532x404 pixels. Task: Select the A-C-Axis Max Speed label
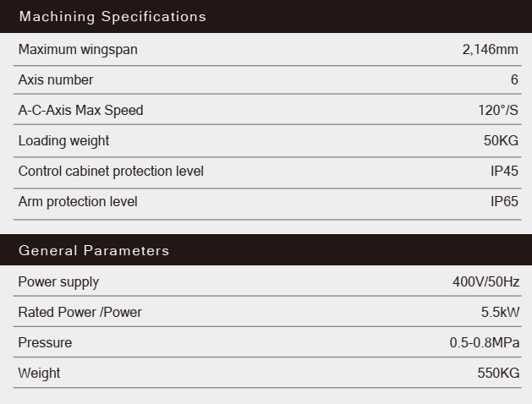pos(81,111)
